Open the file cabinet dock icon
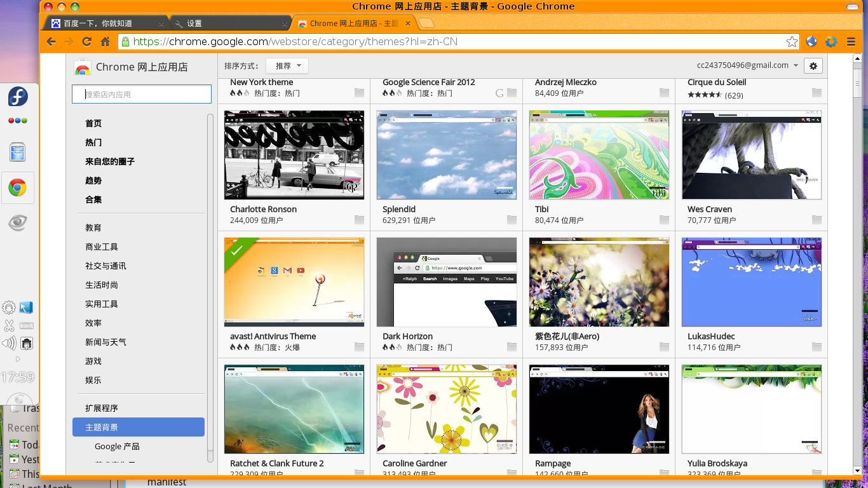Screen dimensions: 868x488 18,151
